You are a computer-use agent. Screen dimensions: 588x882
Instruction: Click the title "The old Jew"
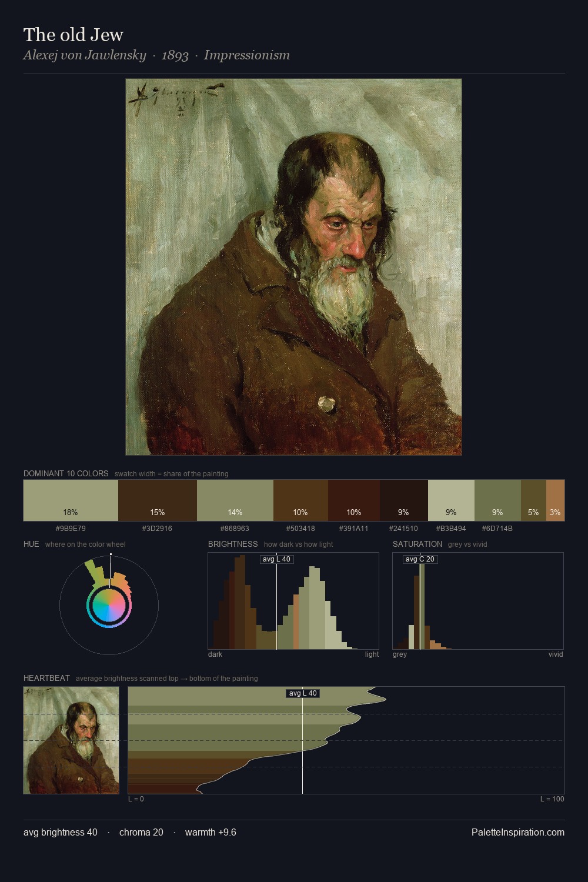pos(73,35)
